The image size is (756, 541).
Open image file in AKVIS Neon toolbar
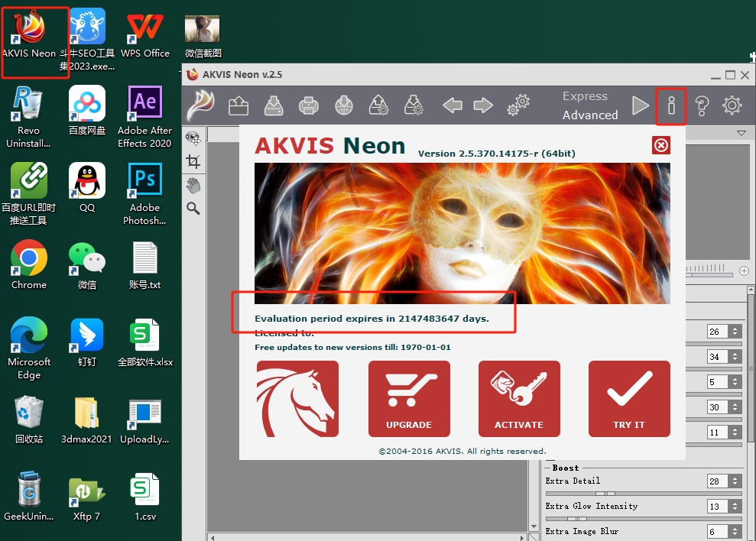[x=238, y=105]
